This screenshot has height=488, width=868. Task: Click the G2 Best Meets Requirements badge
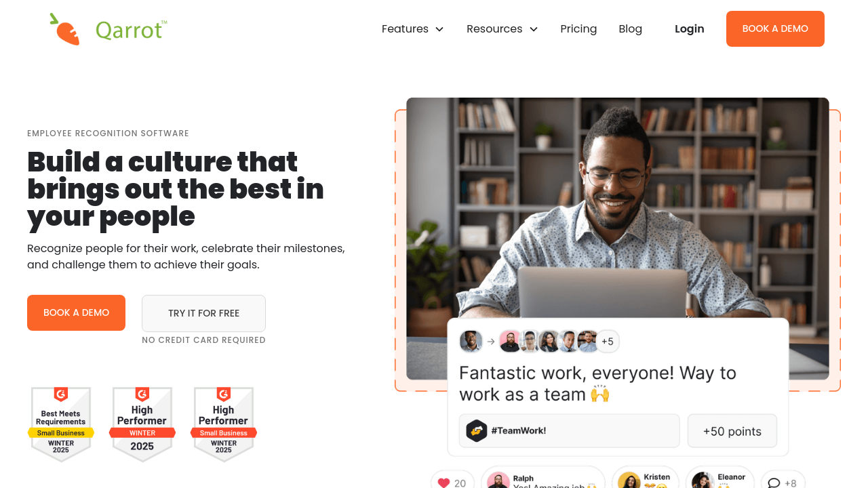pos(61,424)
